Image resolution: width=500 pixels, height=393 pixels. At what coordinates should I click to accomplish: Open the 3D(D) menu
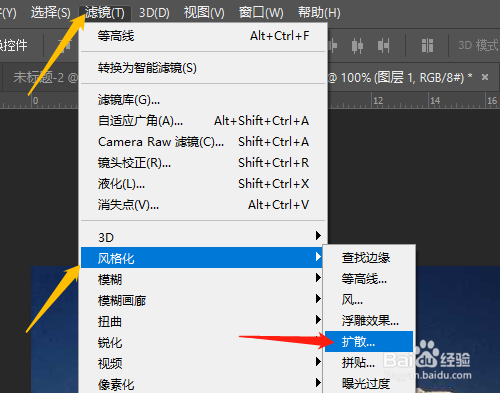coord(154,13)
